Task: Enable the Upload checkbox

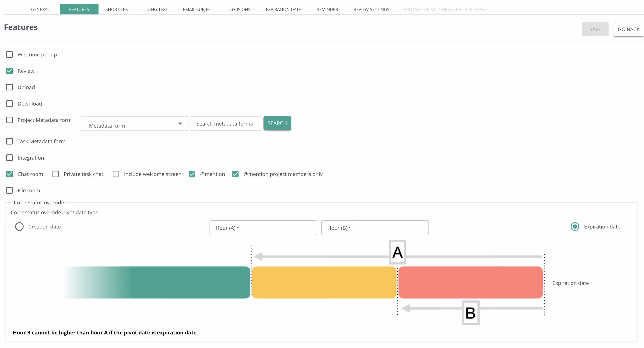Action: click(9, 87)
